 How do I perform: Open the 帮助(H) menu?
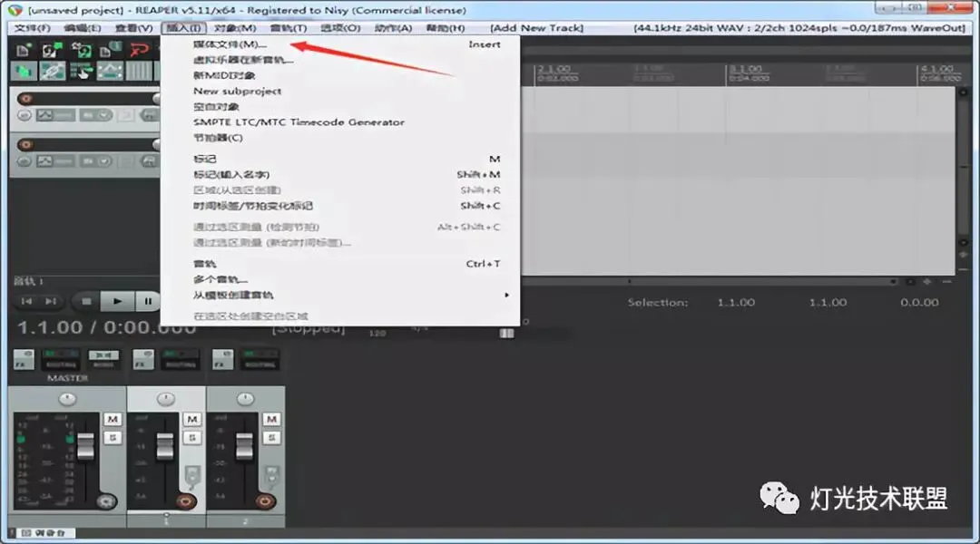pos(445,28)
